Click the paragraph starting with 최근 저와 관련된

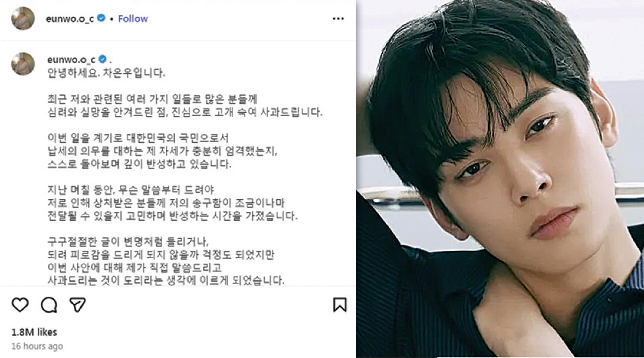pyautogui.click(x=185, y=105)
